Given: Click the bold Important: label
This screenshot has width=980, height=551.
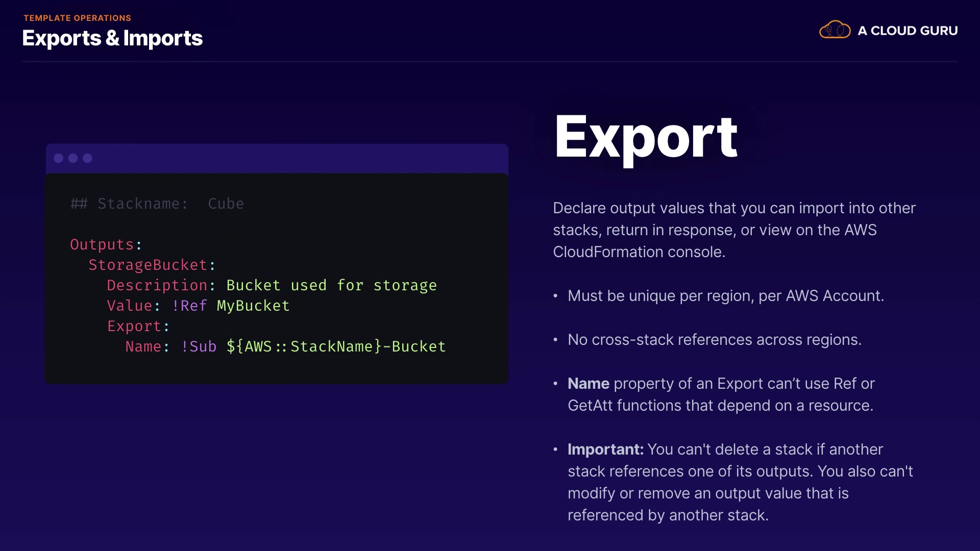Looking at the screenshot, I should (x=605, y=449).
